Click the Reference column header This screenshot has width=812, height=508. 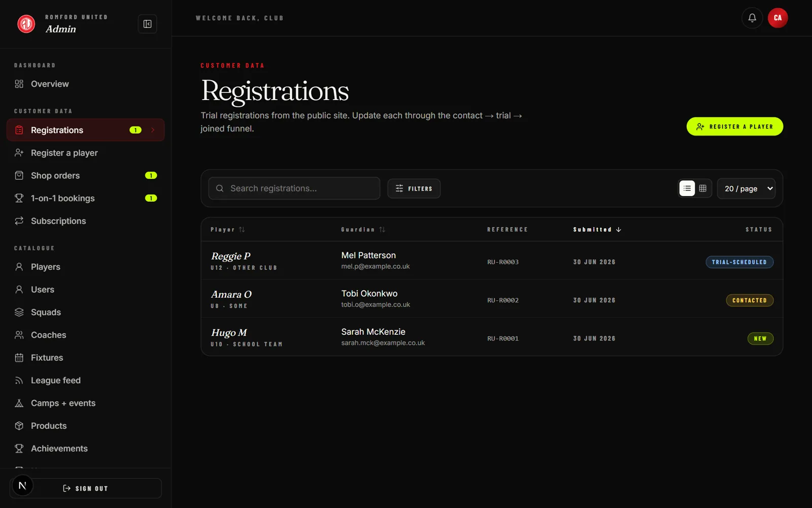pyautogui.click(x=507, y=230)
